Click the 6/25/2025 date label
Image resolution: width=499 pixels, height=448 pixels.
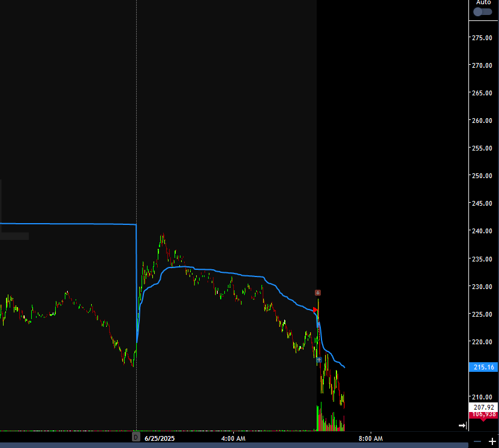(160, 438)
